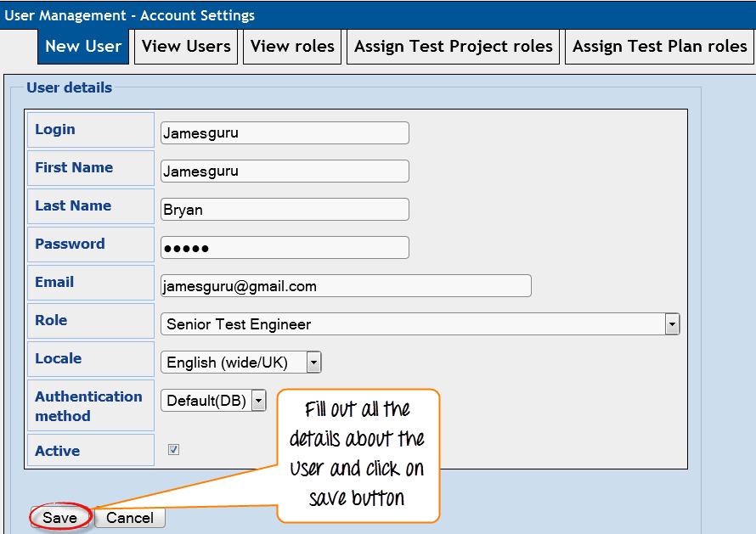Switch to the New User tab
The height and width of the screenshot is (534, 756).
click(x=83, y=47)
